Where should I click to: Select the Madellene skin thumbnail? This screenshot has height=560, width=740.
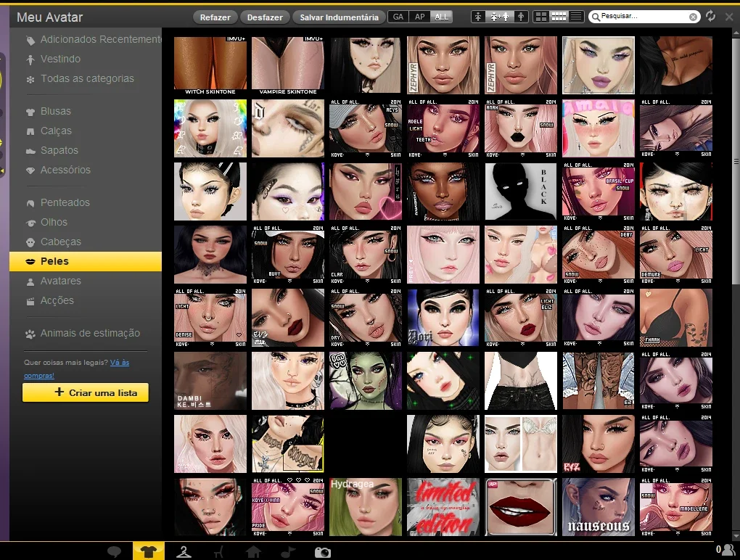click(676, 507)
